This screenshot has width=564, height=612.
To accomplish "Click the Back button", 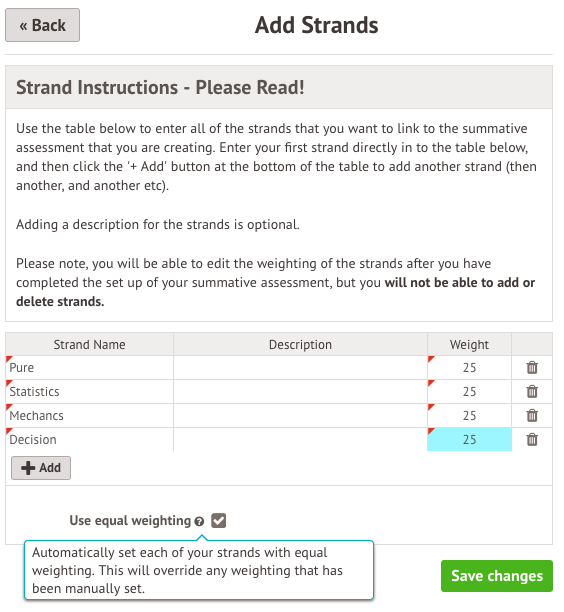I will [x=42, y=25].
